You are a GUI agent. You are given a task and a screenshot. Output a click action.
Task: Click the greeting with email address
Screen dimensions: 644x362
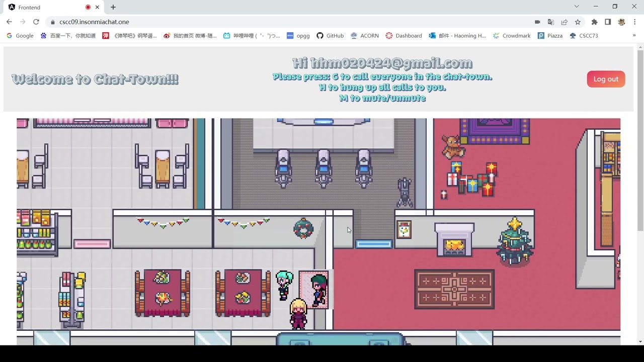[x=382, y=63]
